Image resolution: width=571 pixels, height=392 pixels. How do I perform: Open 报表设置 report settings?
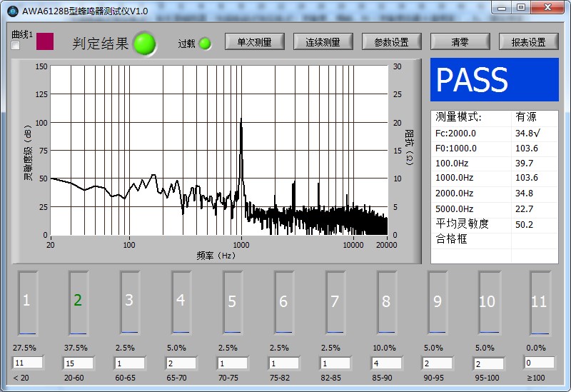528,42
